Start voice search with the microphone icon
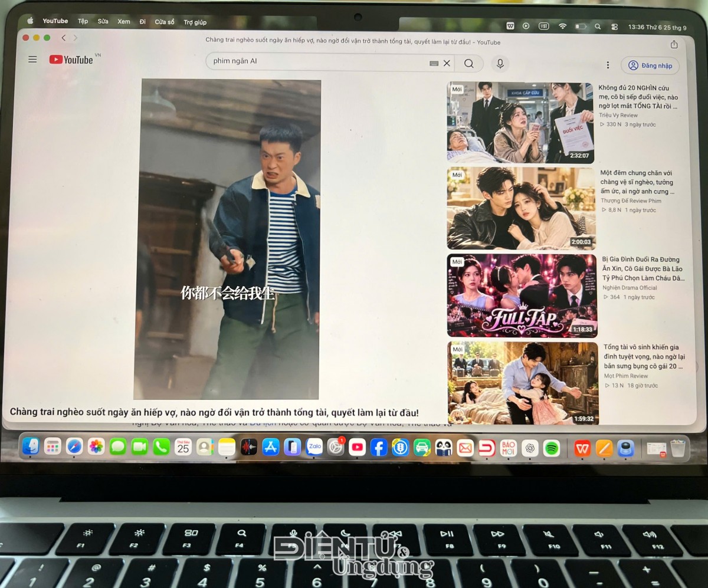Screen dimensions: 708x588 point(500,64)
